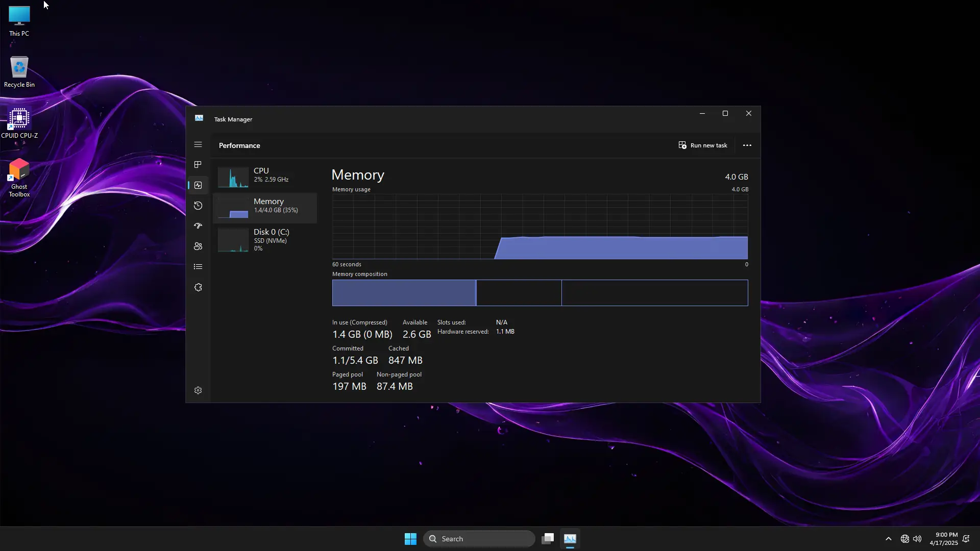This screenshot has height=551, width=980.
Task: Expand the three-dots more options menu
Action: click(x=747, y=145)
